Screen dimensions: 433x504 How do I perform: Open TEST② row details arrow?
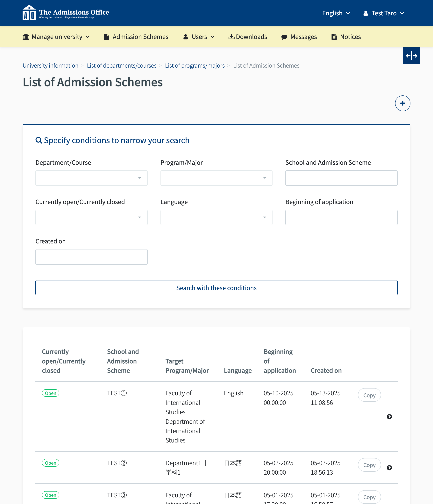(x=389, y=468)
